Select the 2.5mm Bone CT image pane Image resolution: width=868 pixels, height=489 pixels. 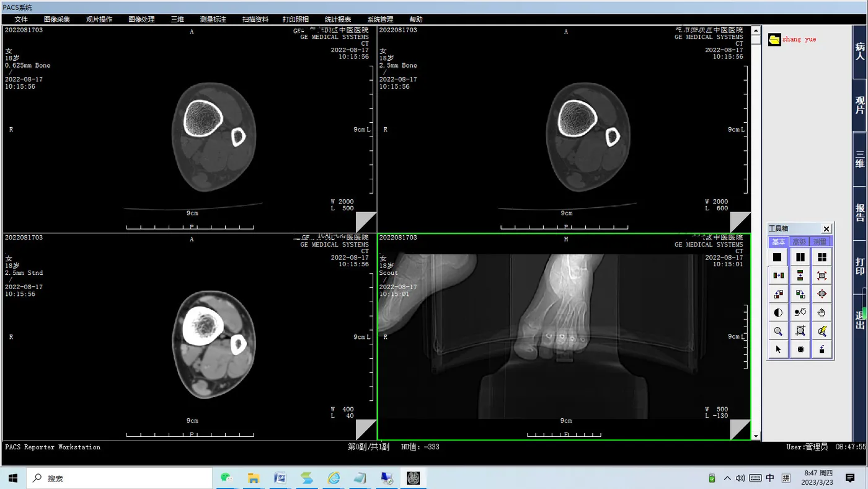coord(564,129)
